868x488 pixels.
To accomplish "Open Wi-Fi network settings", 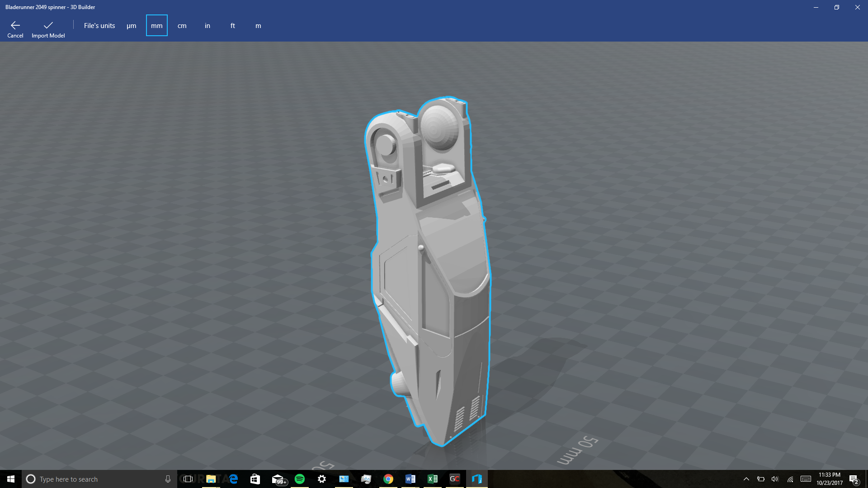I will click(790, 479).
